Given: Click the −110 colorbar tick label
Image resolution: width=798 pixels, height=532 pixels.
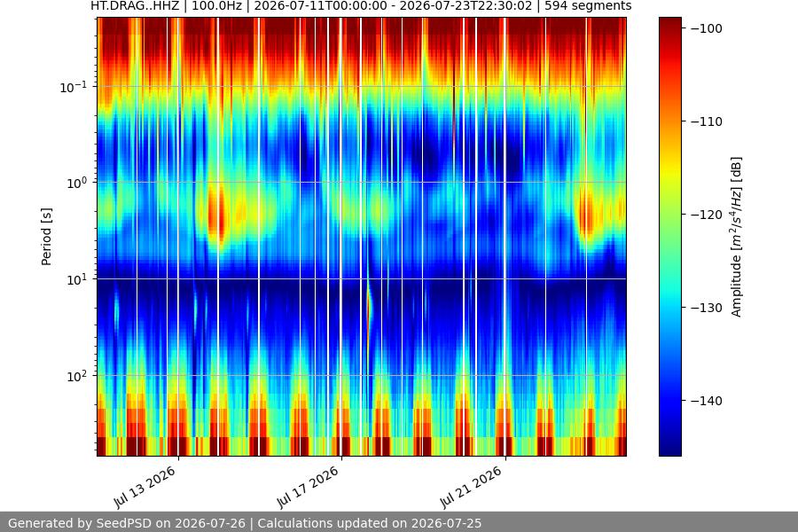Looking at the screenshot, I should point(707,121).
